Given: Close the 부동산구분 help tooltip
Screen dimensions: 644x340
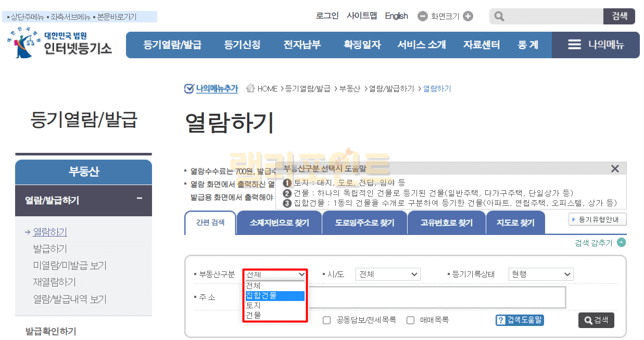Looking at the screenshot, I should [x=615, y=168].
